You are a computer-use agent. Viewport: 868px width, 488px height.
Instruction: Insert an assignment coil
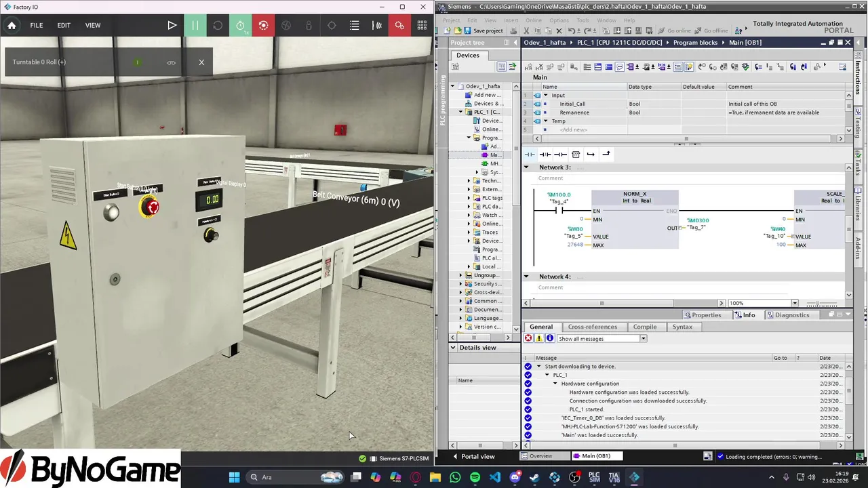pyautogui.click(x=561, y=155)
